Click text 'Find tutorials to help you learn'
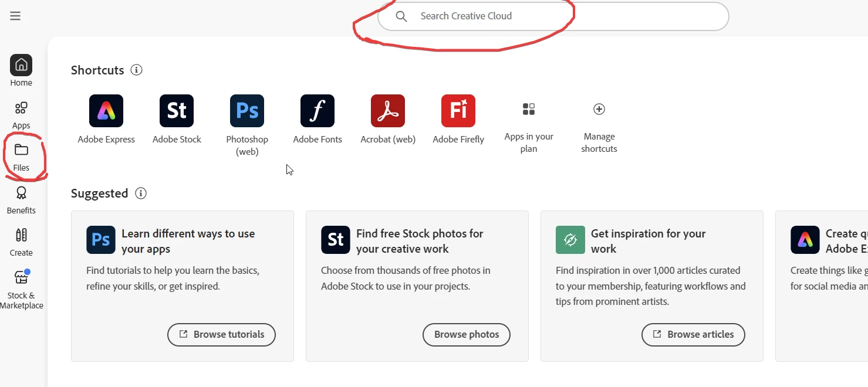 pos(173,279)
